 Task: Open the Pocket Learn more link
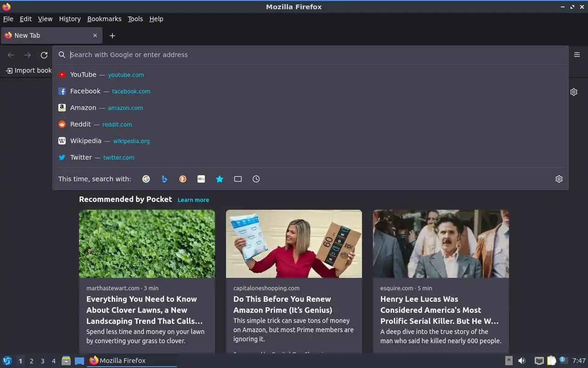[x=193, y=200]
